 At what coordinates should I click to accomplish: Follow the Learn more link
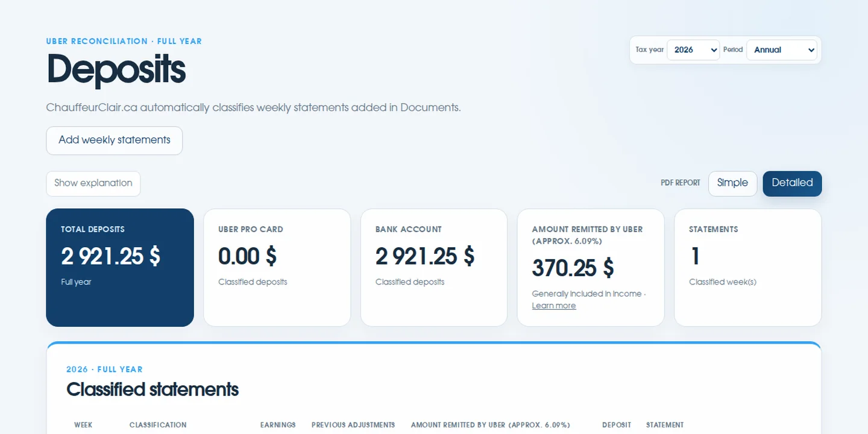tap(554, 306)
